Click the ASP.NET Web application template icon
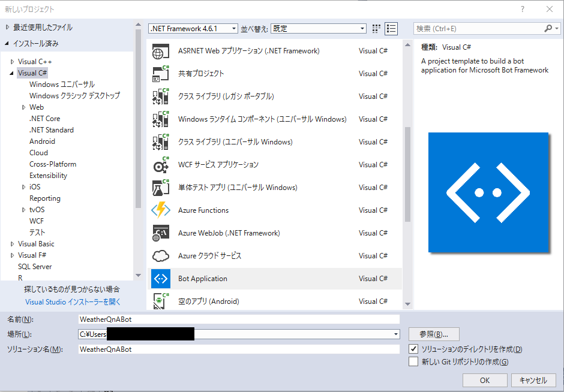This screenshot has height=392, width=564. [x=160, y=51]
